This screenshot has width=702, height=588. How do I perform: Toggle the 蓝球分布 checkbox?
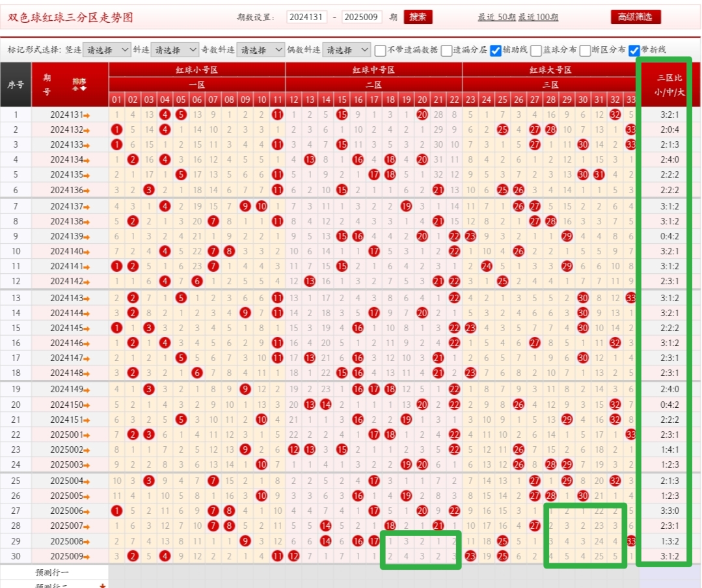(x=536, y=50)
